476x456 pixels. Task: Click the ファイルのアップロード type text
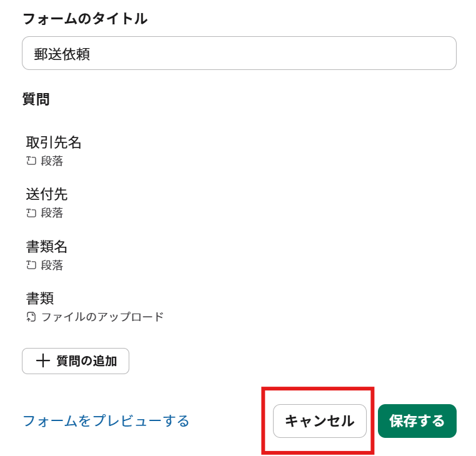[102, 317]
